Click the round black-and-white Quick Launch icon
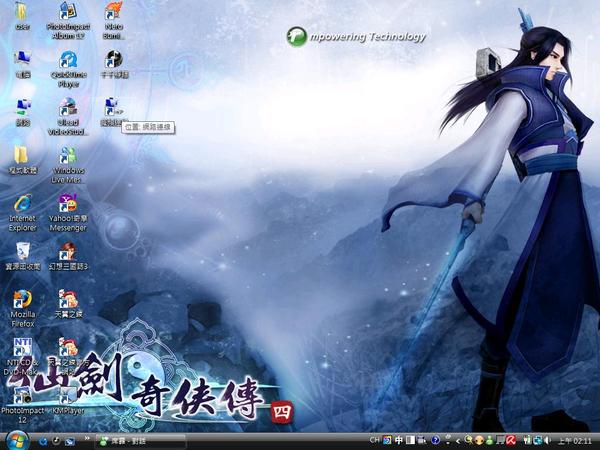 point(56,441)
